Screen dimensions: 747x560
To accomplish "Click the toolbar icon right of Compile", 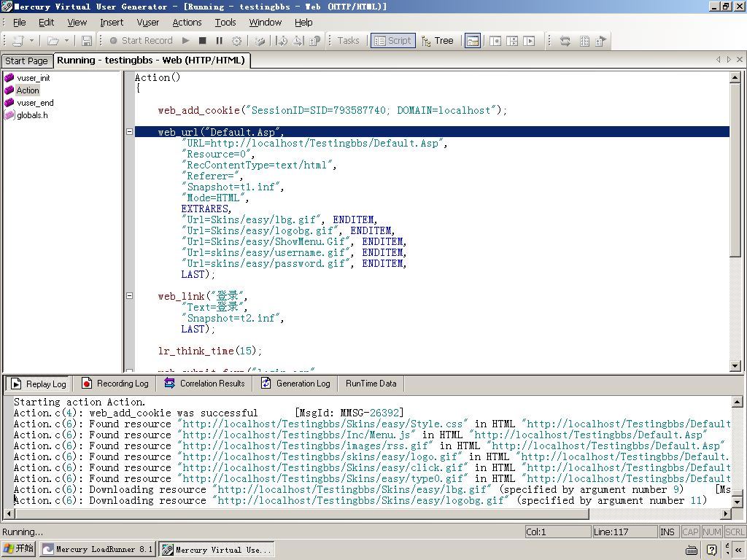I will (x=282, y=41).
